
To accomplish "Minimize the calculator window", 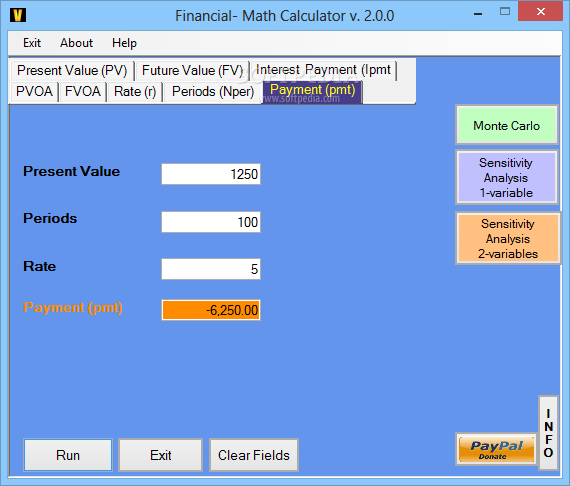I will (478, 14).
